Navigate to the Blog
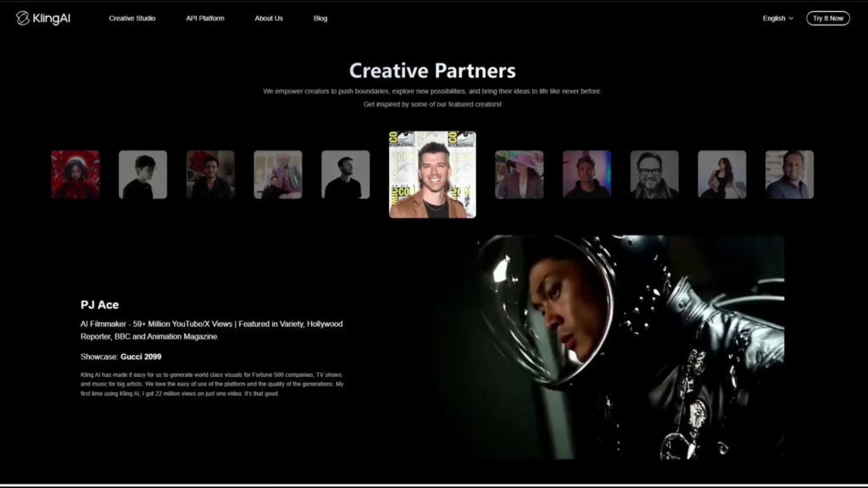Screen dimensions: 868x488 (x=320, y=19)
